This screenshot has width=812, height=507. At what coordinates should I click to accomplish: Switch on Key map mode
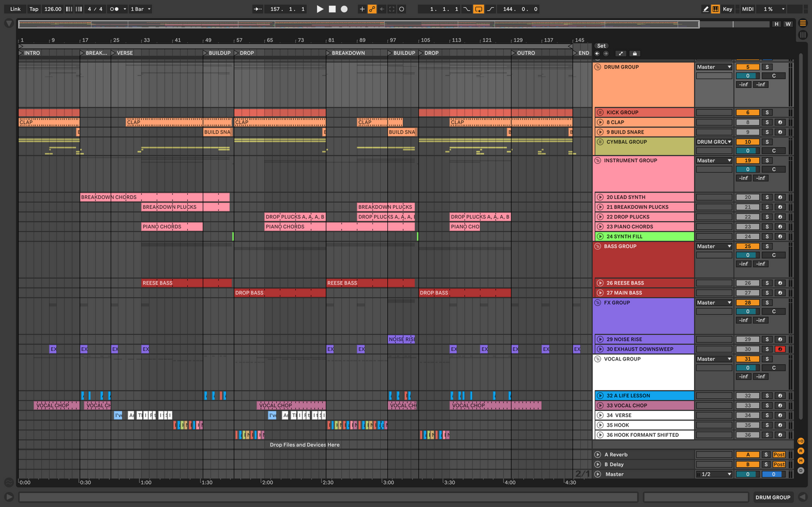(x=728, y=9)
